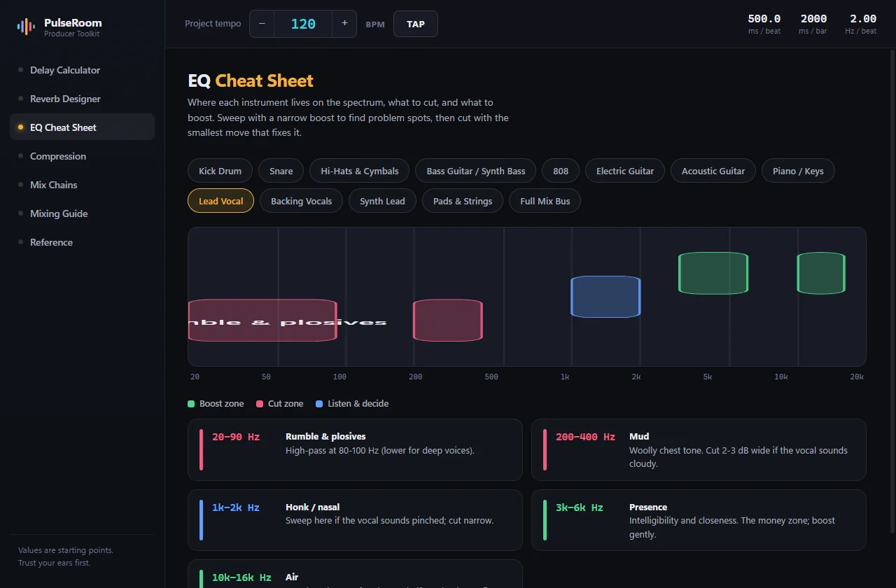
Task: Choose Bass Guitar / Synth Bass chip
Action: click(476, 171)
